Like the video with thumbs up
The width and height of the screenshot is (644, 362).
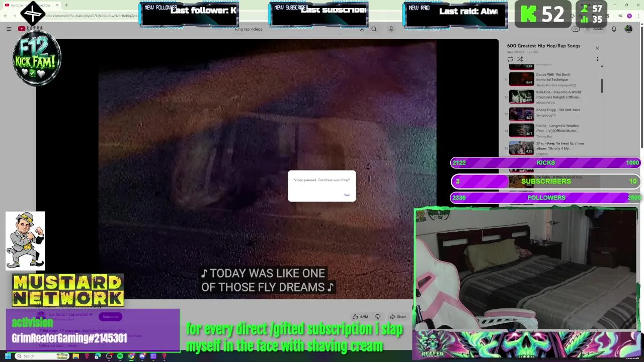[x=360, y=317]
